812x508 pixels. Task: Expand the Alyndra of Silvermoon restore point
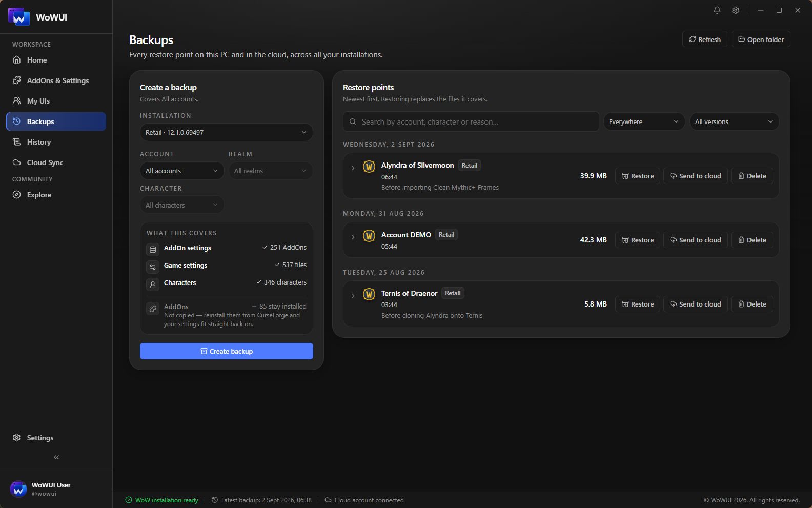tap(353, 168)
